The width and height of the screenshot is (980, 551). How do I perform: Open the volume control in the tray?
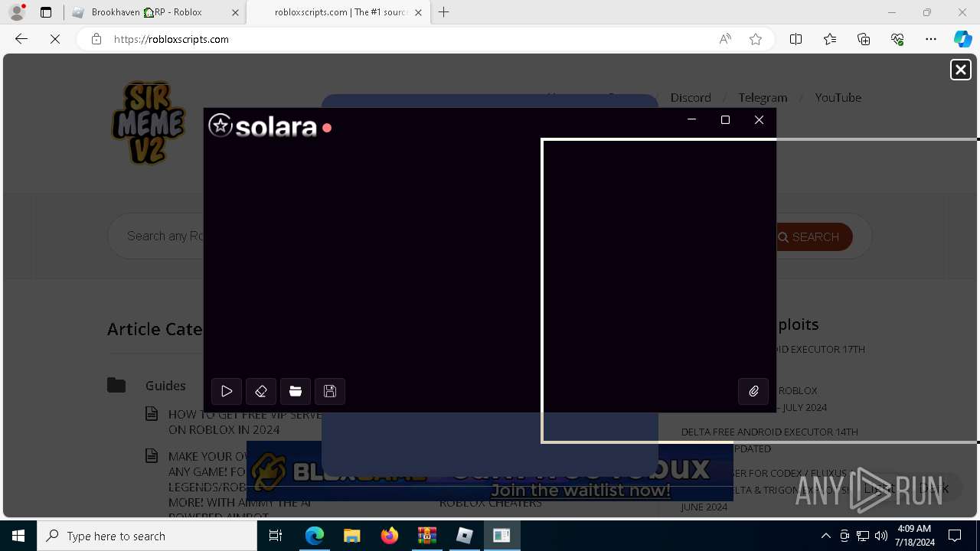(x=880, y=536)
